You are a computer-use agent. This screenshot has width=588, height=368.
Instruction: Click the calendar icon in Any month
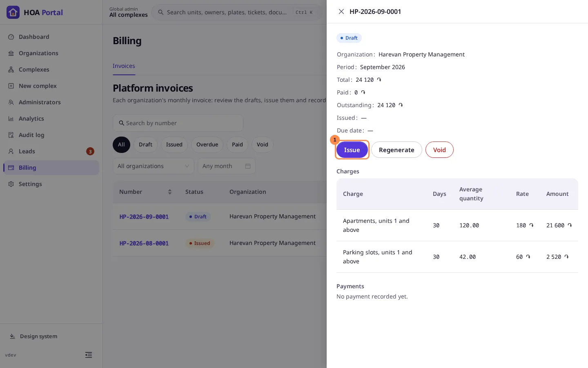click(248, 166)
